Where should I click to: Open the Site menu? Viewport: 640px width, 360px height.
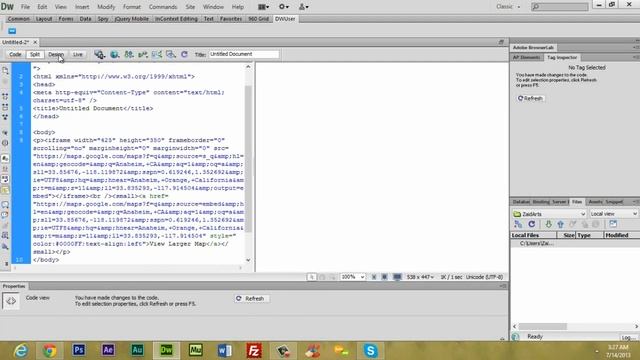pos(190,7)
